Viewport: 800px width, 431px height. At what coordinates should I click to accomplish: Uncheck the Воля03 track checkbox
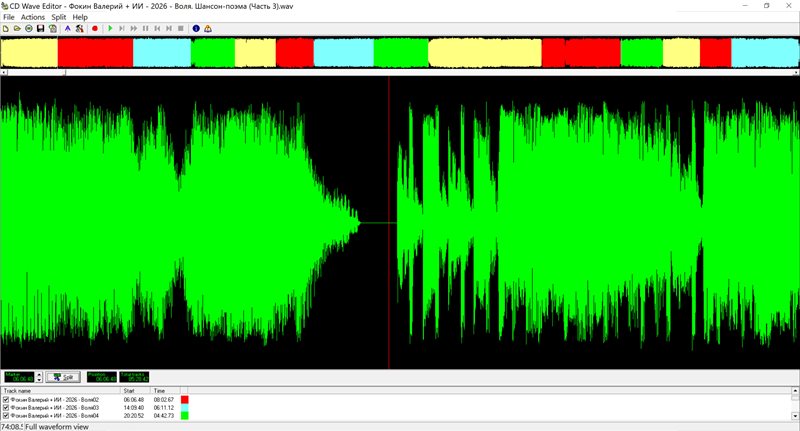pos(6,407)
